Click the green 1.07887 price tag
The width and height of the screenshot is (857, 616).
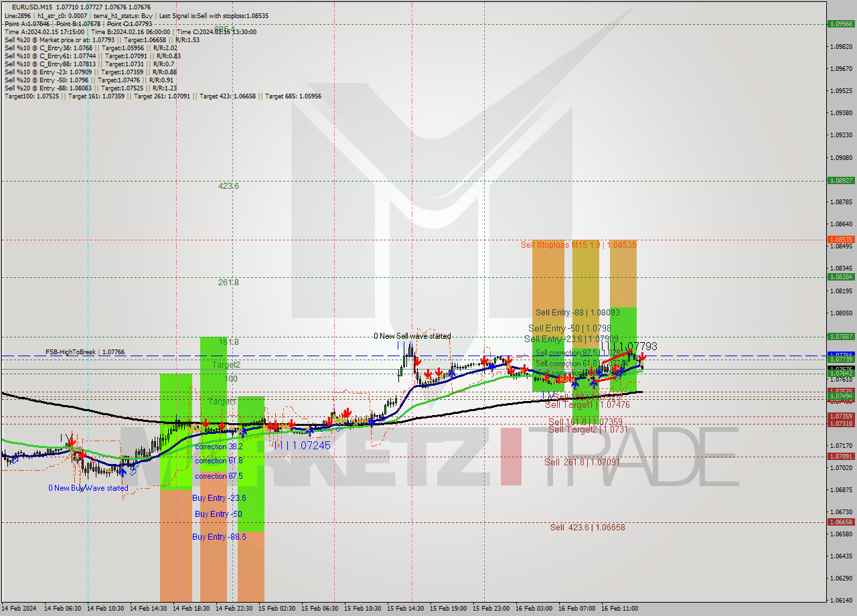841,336
